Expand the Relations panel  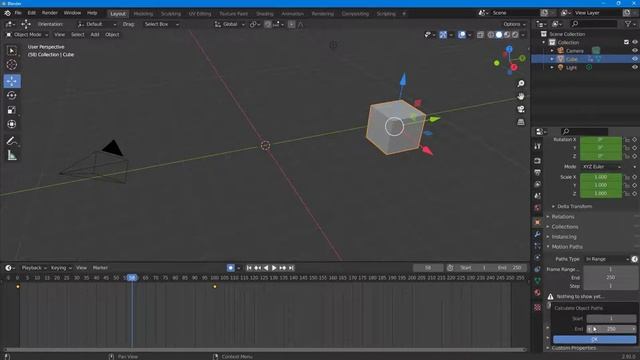pos(562,217)
